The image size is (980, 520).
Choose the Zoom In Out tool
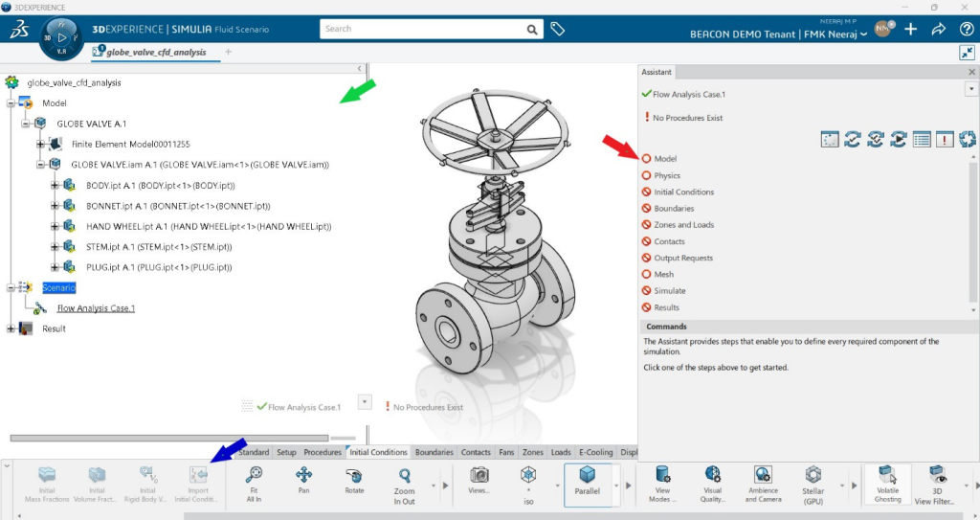click(x=405, y=486)
